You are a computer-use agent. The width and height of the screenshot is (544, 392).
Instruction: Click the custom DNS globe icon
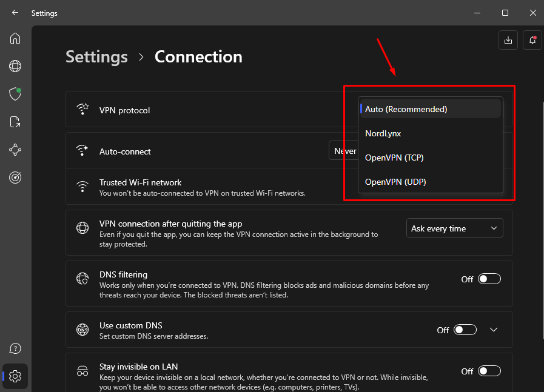tap(82, 330)
